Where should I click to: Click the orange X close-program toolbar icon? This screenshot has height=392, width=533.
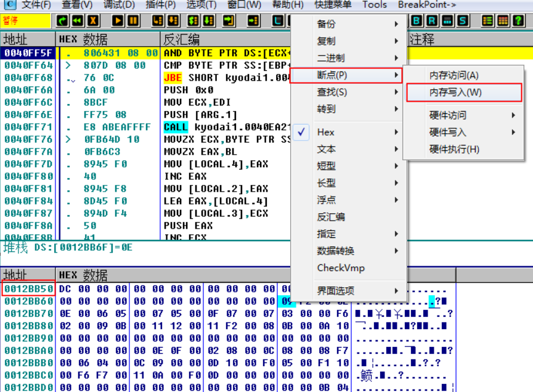coord(93,21)
